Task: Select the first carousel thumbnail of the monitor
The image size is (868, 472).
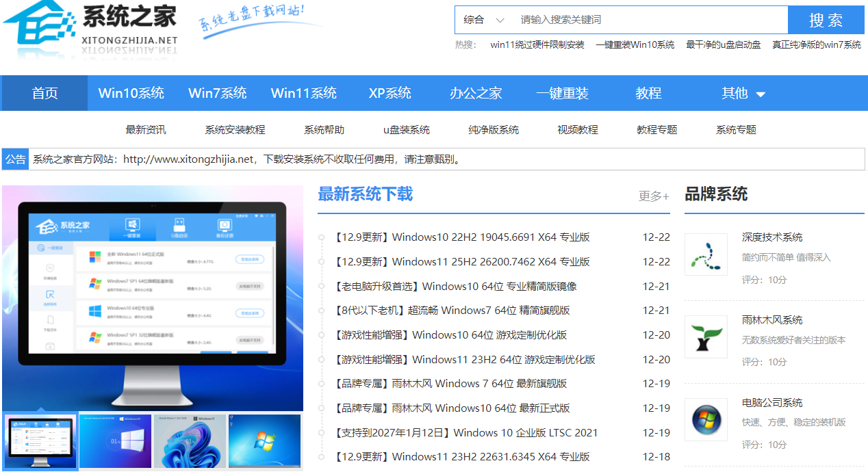Action: (40, 441)
